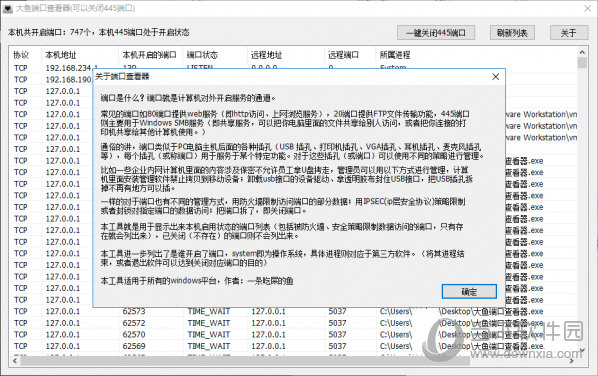This screenshot has width=598, height=376.
Task: Click the process path in the 62573 row
Action: coord(461,312)
